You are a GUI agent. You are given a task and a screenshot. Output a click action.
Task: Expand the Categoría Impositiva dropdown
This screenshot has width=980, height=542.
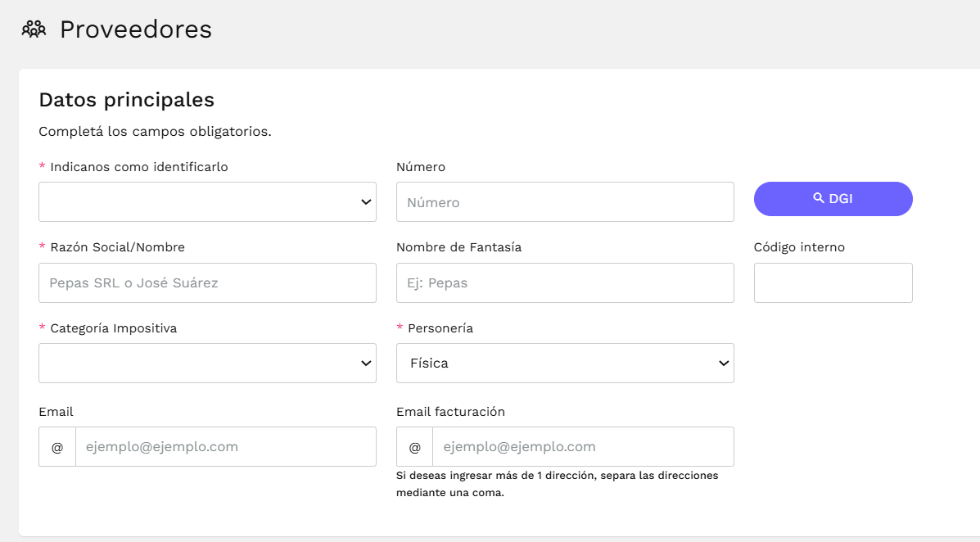coord(207,364)
